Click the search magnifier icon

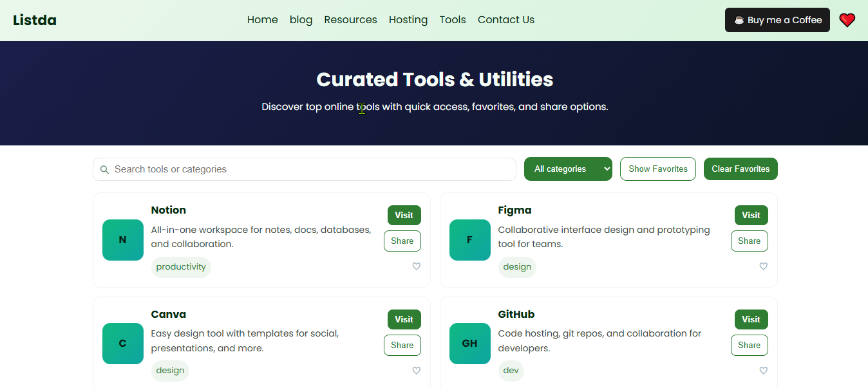pos(104,169)
